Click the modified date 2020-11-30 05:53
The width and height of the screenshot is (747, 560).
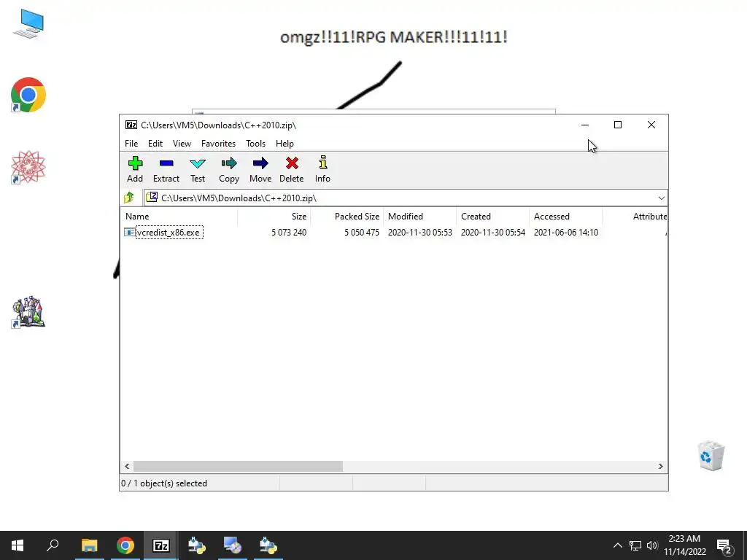click(419, 233)
